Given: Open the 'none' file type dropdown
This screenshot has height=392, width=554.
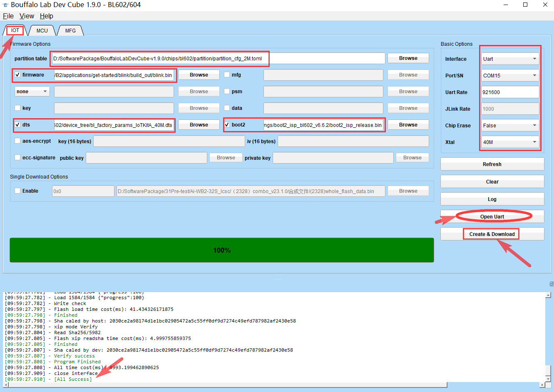Looking at the screenshot, I should tap(32, 92).
